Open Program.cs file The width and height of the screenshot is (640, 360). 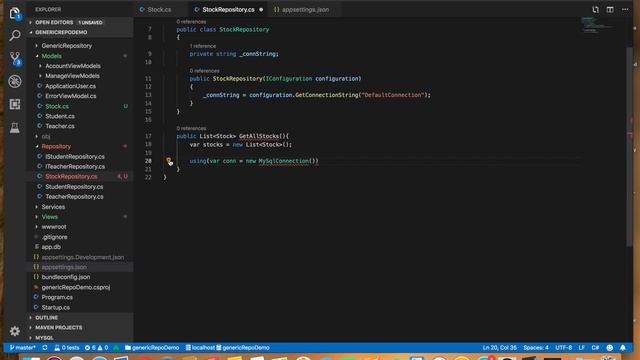pyautogui.click(x=57, y=297)
